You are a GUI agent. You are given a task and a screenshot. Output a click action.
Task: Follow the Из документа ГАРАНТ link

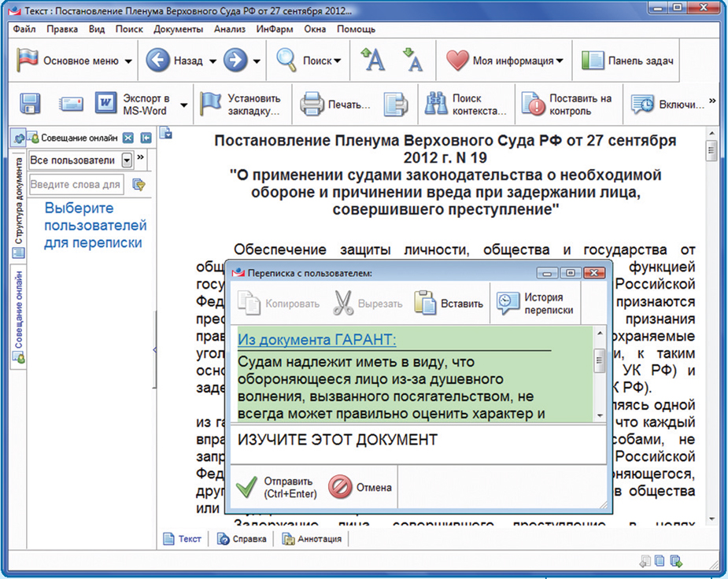(317, 339)
